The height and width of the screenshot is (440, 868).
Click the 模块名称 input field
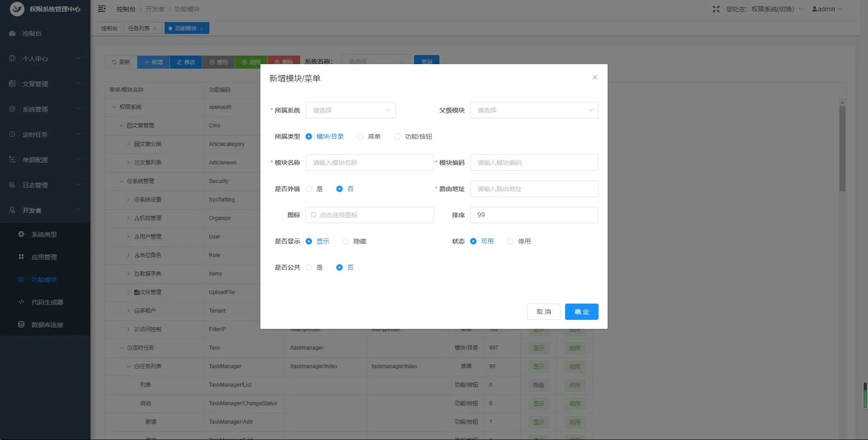pos(369,163)
